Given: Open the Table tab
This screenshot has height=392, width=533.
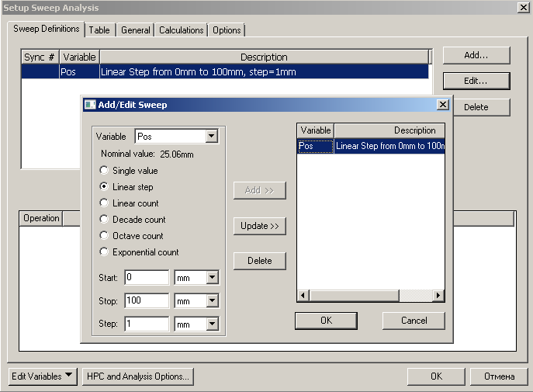Looking at the screenshot, I should point(99,30).
